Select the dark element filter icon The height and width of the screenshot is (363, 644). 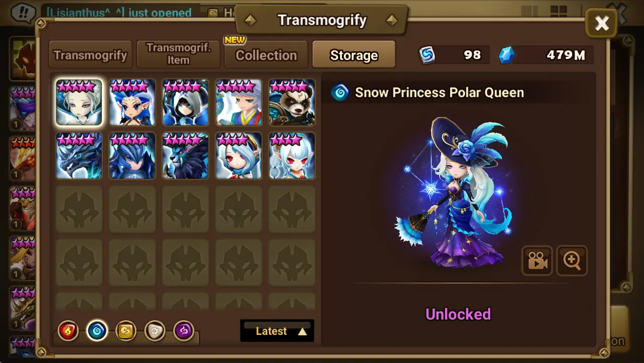coord(184,331)
